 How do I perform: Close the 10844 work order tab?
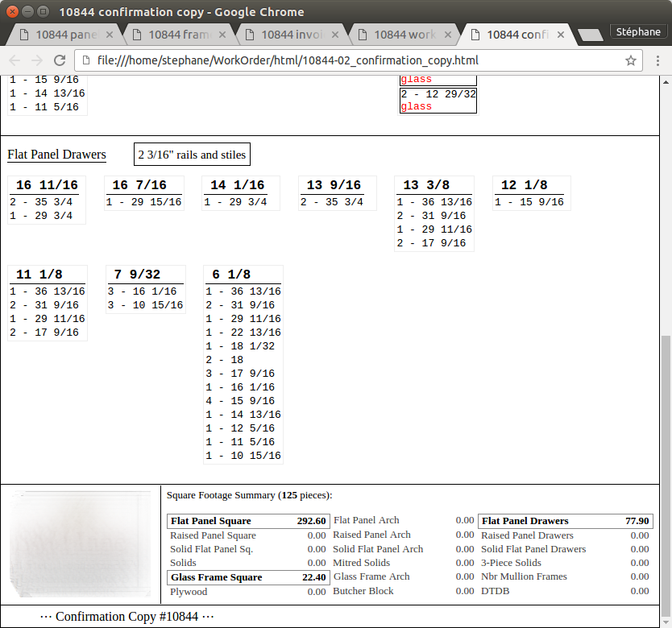click(x=448, y=35)
